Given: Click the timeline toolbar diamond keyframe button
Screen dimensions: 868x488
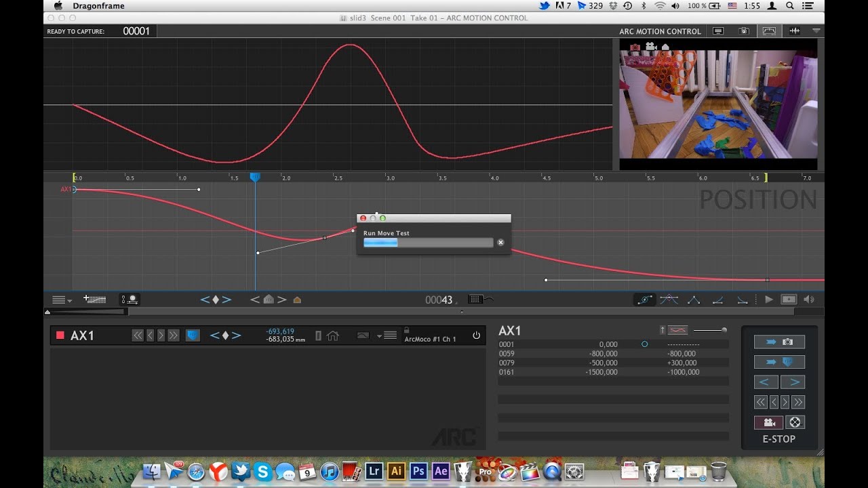Looking at the screenshot, I should [216, 300].
